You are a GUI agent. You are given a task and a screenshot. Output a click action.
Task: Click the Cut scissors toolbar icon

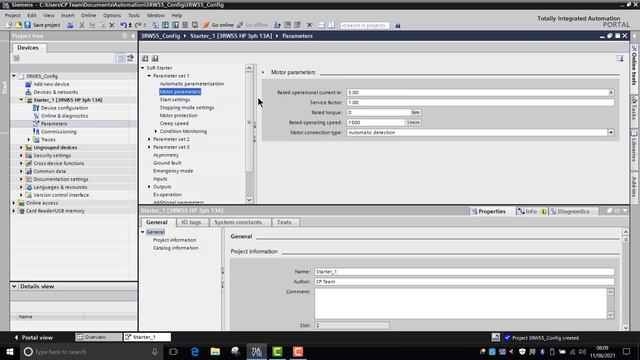(82, 25)
